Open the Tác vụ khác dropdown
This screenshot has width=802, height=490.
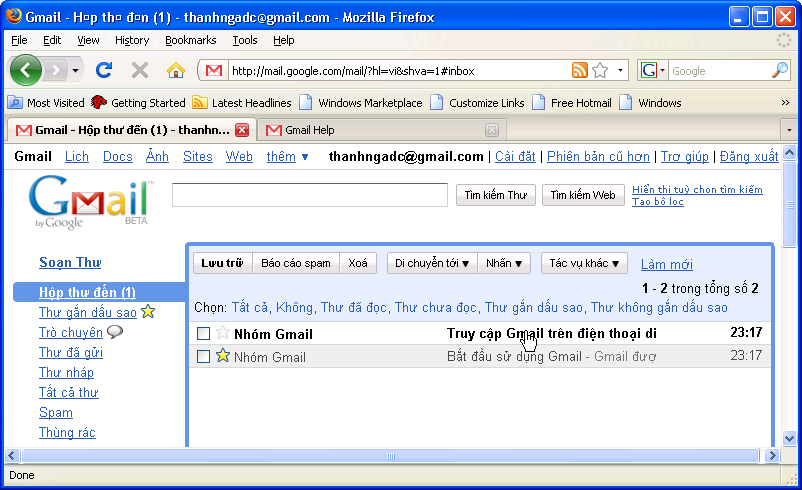click(584, 263)
